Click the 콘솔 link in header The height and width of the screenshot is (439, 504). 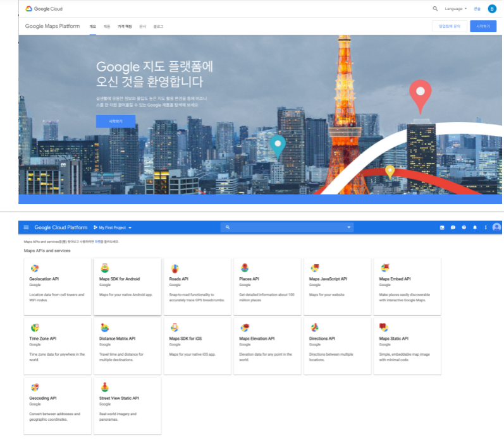point(477,9)
